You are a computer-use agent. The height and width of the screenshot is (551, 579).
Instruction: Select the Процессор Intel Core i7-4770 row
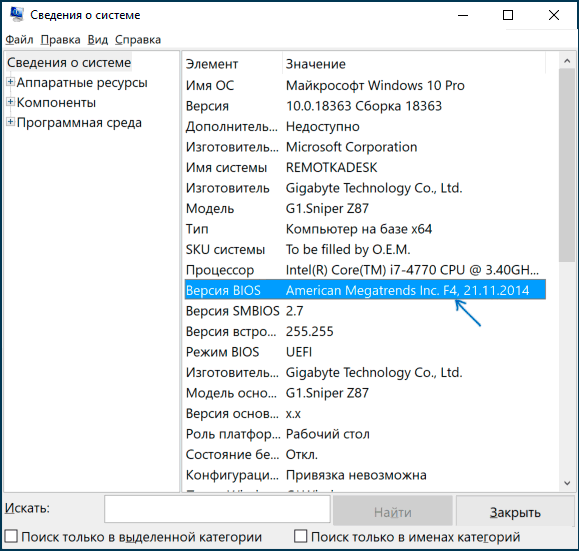[365, 270]
